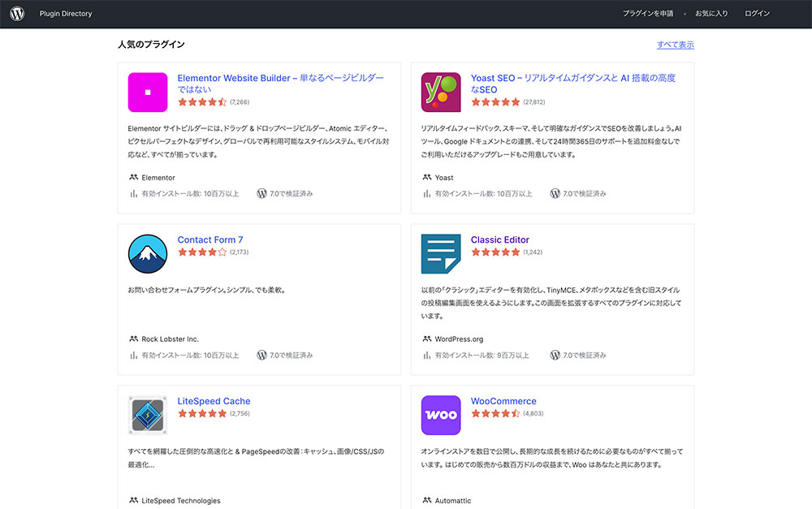Click the WordPress logo in header

point(17,14)
